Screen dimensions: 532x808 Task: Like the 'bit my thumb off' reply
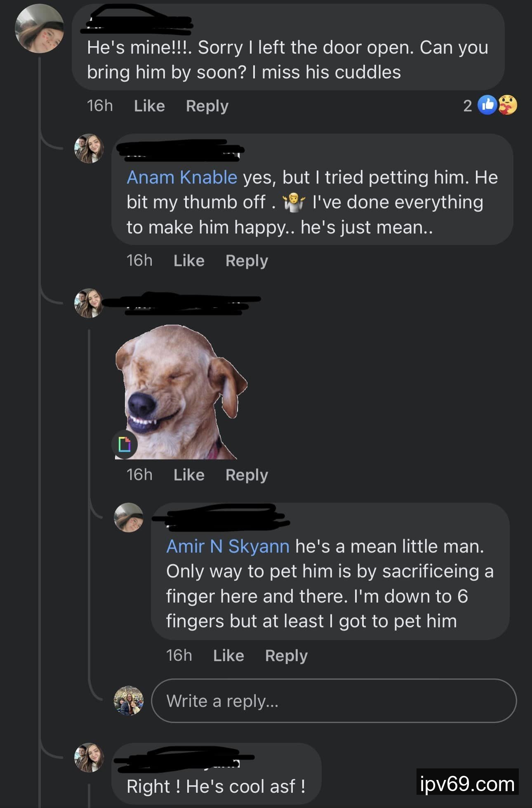189,261
